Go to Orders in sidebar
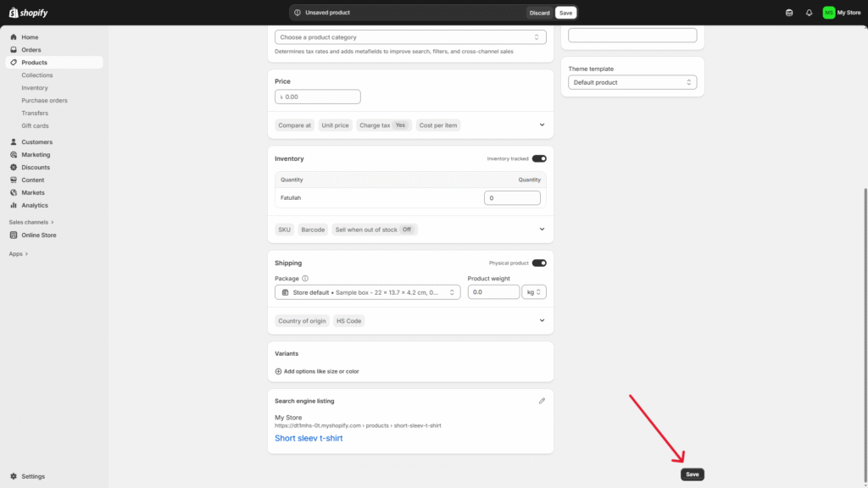Image resolution: width=868 pixels, height=488 pixels. point(31,50)
